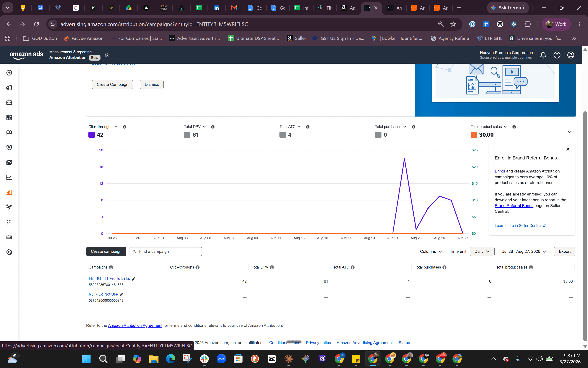The width and height of the screenshot is (588, 368).
Task: Open the Amazon Attribution Agreement link
Action: [x=135, y=325]
